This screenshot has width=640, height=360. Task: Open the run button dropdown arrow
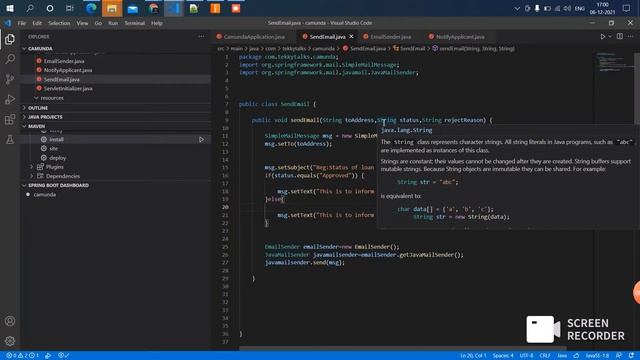click(x=610, y=36)
